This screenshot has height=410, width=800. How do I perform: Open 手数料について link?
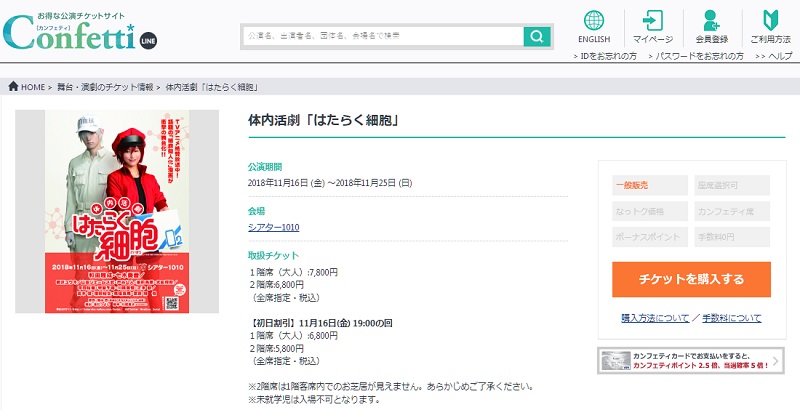pos(732,318)
